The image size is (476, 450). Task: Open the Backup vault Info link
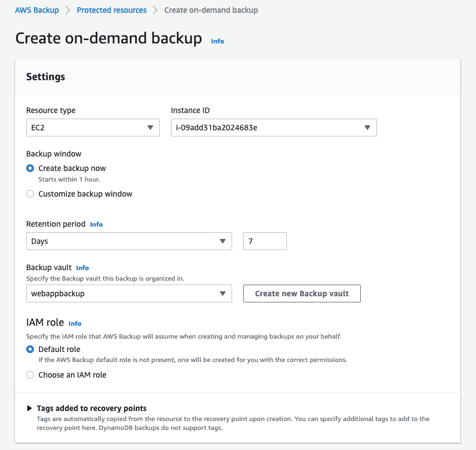(x=82, y=267)
